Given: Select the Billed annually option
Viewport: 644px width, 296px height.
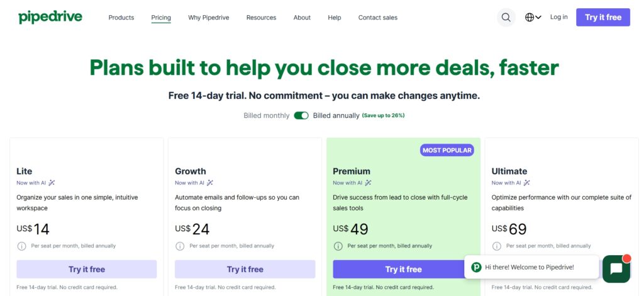Looking at the screenshot, I should coord(336,116).
